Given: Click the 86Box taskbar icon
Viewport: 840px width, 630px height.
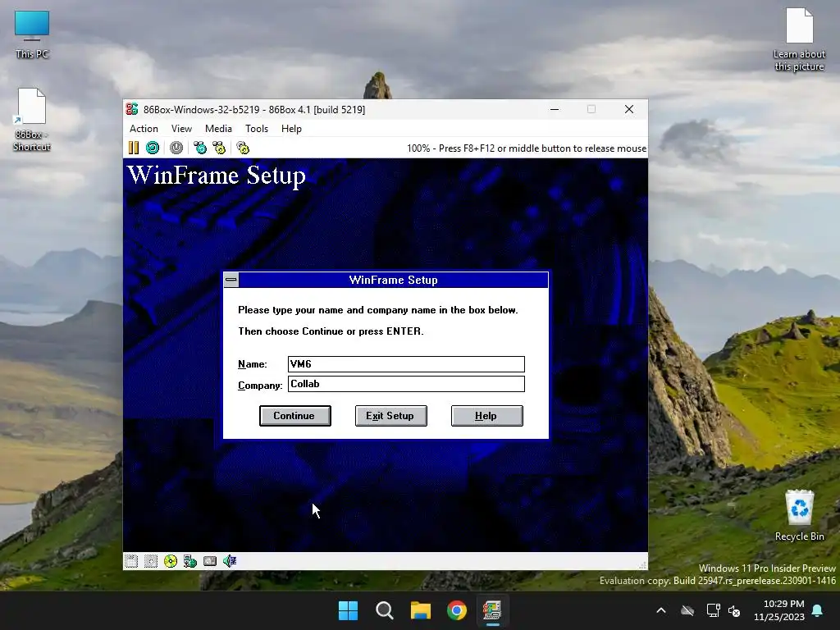Looking at the screenshot, I should click(492, 610).
